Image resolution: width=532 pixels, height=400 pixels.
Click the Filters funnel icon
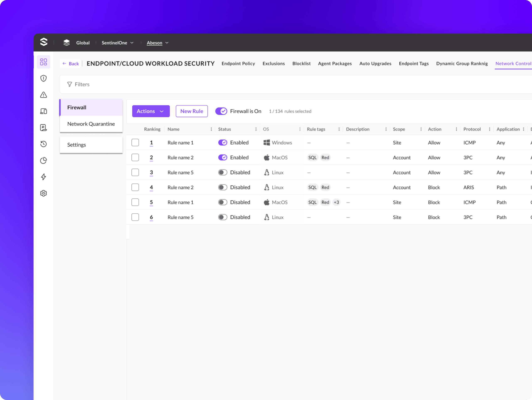pos(69,84)
